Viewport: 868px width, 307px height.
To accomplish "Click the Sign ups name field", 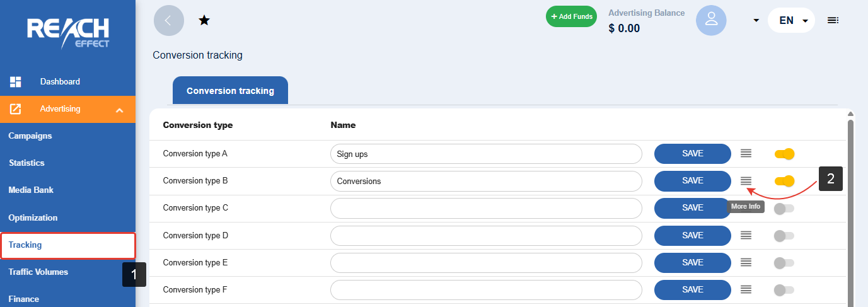I will (486, 154).
